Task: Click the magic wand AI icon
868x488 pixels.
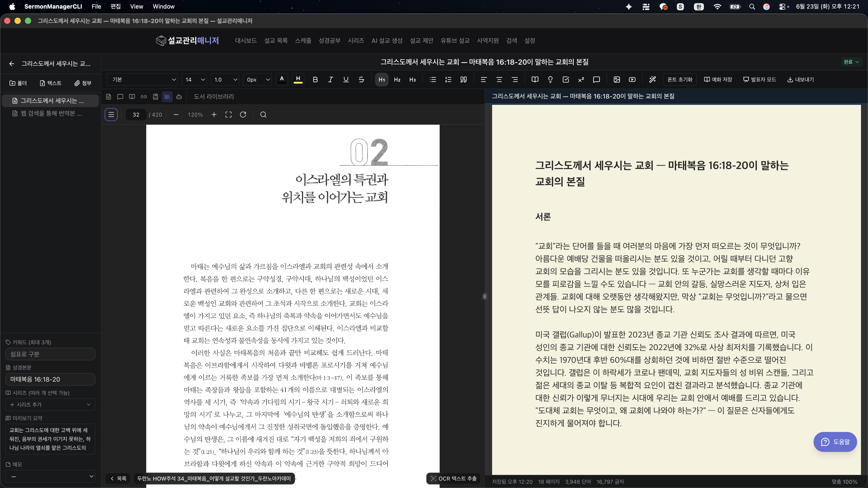Action: click(652, 80)
